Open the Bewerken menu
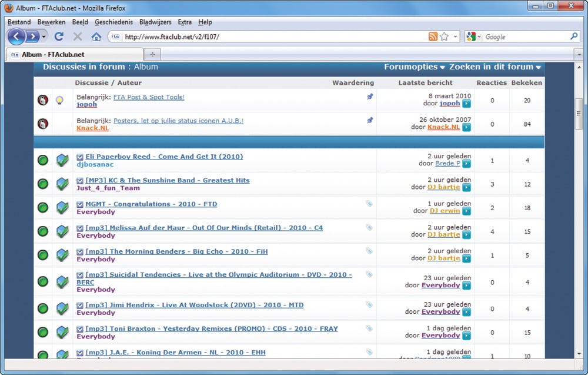Viewport: 588px width, 375px height. point(51,22)
